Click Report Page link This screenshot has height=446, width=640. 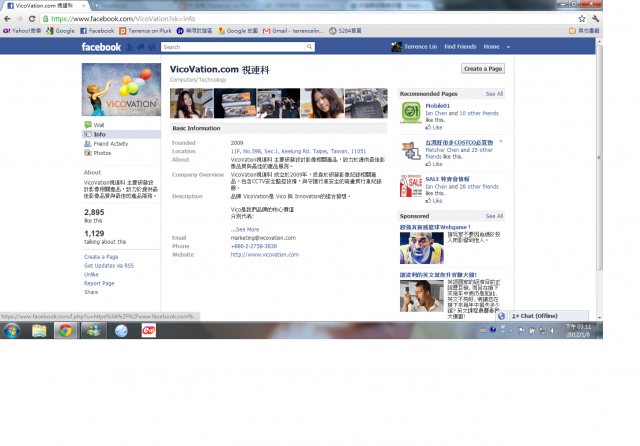tap(99, 283)
